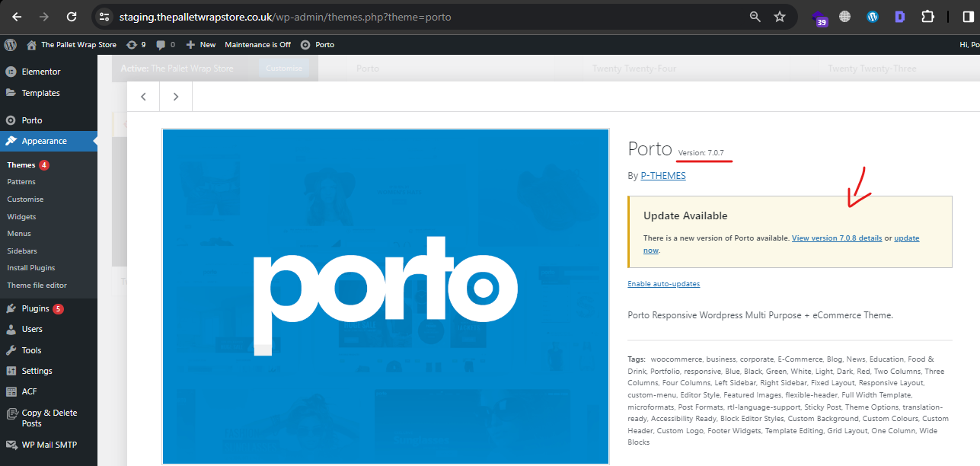
Task: Open the browser extensions puzzle icon
Action: (x=927, y=16)
